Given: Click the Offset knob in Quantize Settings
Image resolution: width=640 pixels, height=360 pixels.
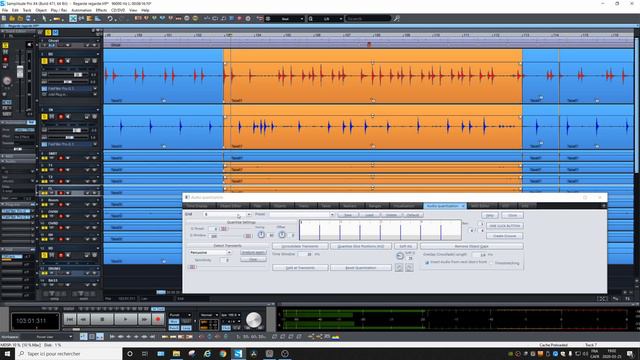Looking at the screenshot, I should point(282,235).
